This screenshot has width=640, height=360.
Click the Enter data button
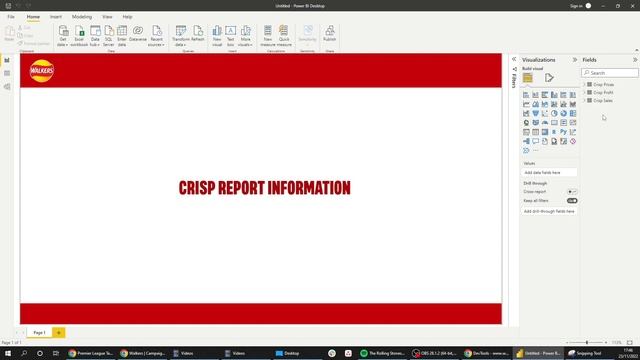click(122, 36)
